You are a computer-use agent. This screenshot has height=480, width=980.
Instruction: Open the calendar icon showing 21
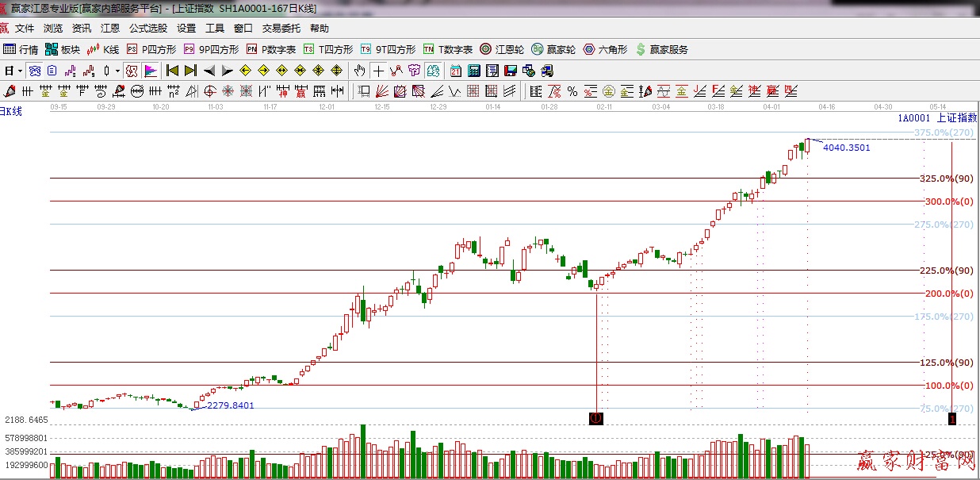pyautogui.click(x=456, y=71)
